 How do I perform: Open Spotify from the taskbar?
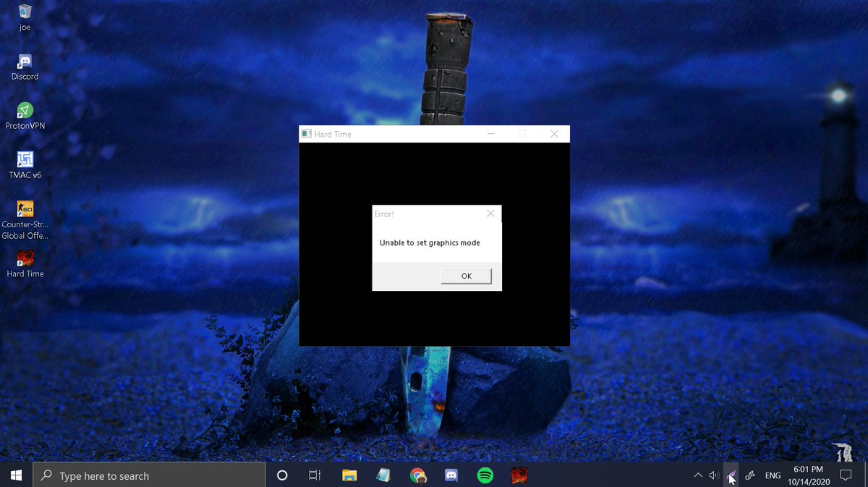(x=485, y=475)
